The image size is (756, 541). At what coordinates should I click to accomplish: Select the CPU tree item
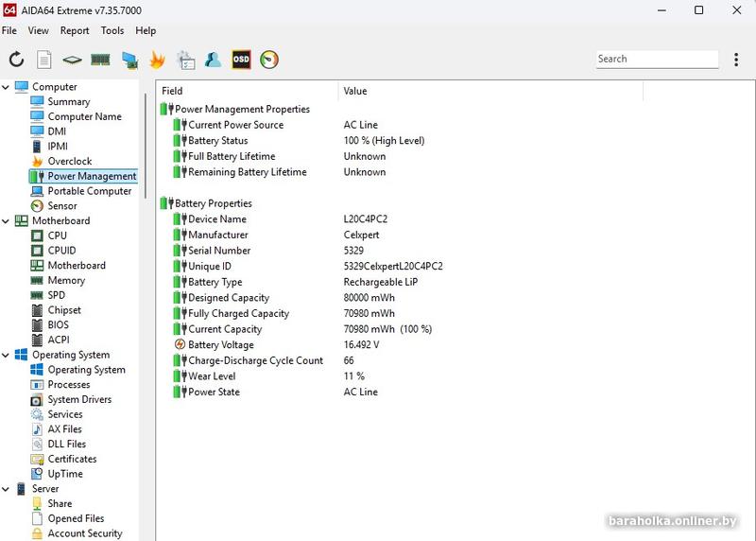click(x=49, y=236)
